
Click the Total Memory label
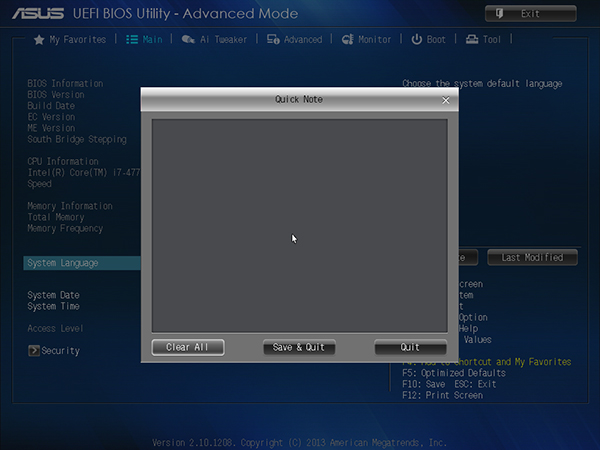point(56,217)
